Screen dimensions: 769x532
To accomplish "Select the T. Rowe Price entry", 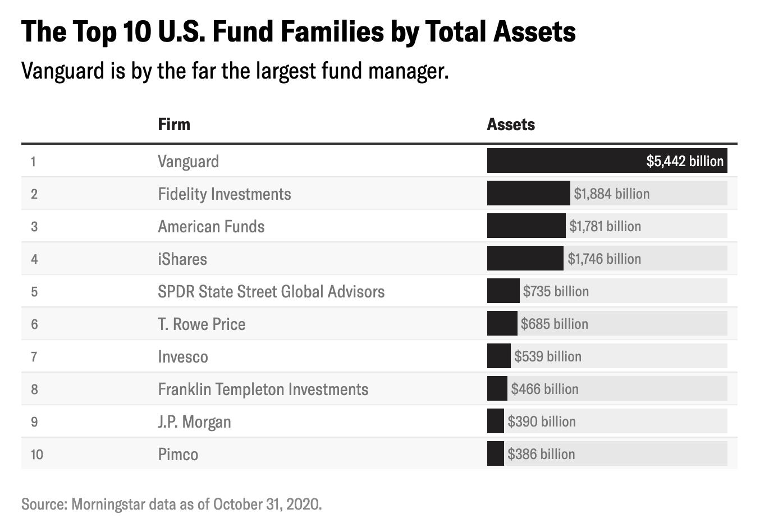I will tap(202, 324).
